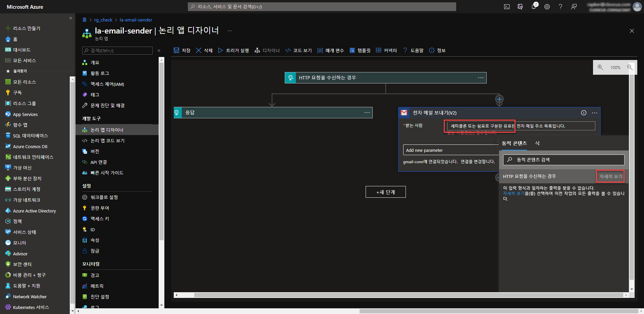
Task: Open ellipsis menu of 응답 action
Action: [x=367, y=113]
